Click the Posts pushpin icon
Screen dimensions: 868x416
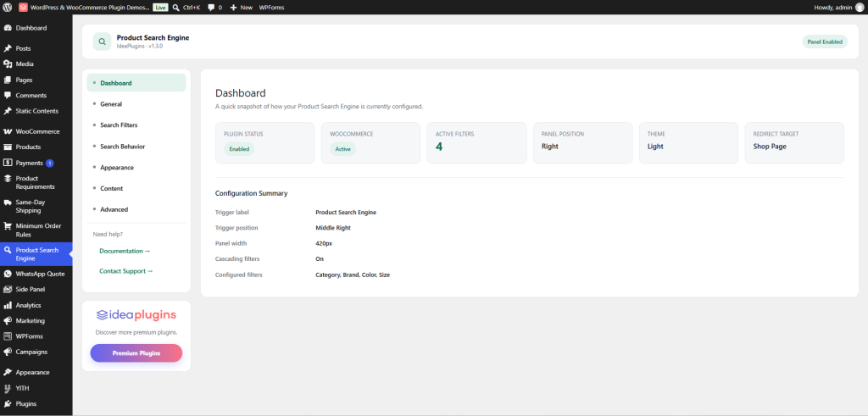click(x=8, y=48)
